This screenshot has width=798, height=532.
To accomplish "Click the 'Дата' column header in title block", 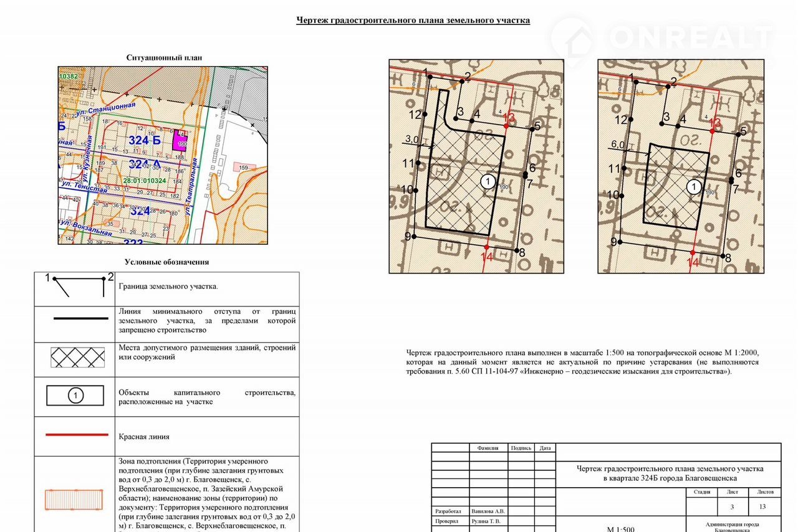I will coord(545,448).
